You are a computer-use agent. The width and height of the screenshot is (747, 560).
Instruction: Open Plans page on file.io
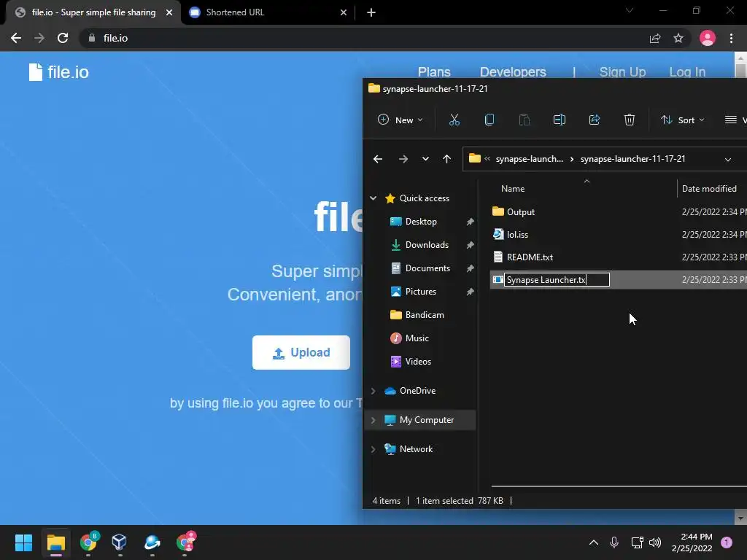pyautogui.click(x=434, y=72)
